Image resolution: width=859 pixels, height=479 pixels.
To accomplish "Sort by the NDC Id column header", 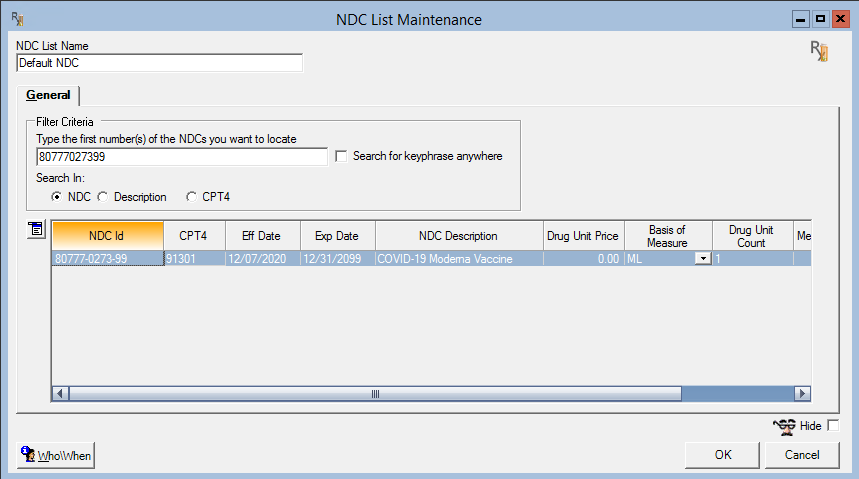I will click(107, 236).
